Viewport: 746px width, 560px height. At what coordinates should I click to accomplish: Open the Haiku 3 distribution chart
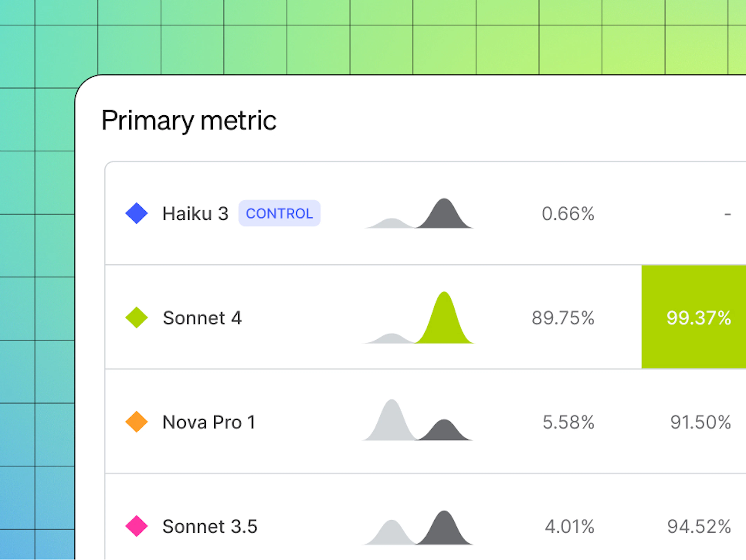(418, 213)
